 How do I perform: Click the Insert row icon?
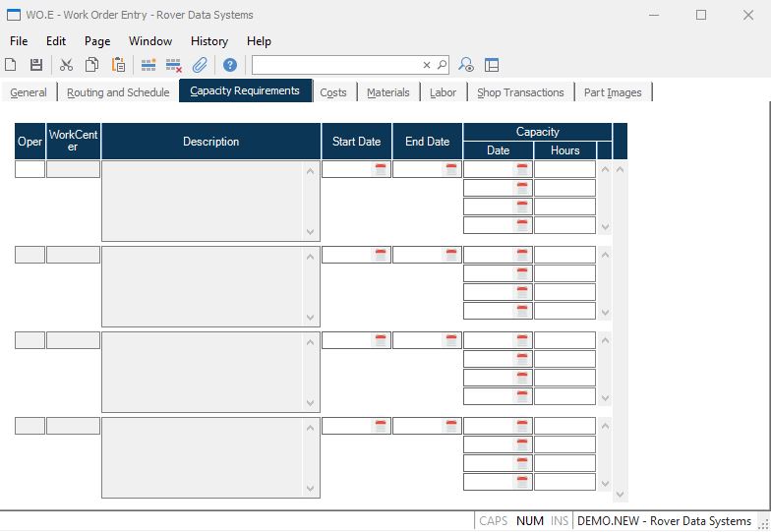pos(148,65)
